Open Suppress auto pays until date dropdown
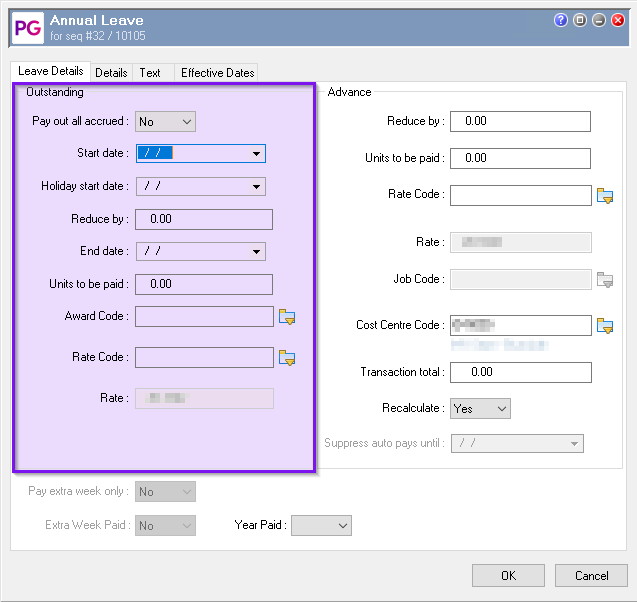Image resolution: width=637 pixels, height=602 pixels. 574,444
